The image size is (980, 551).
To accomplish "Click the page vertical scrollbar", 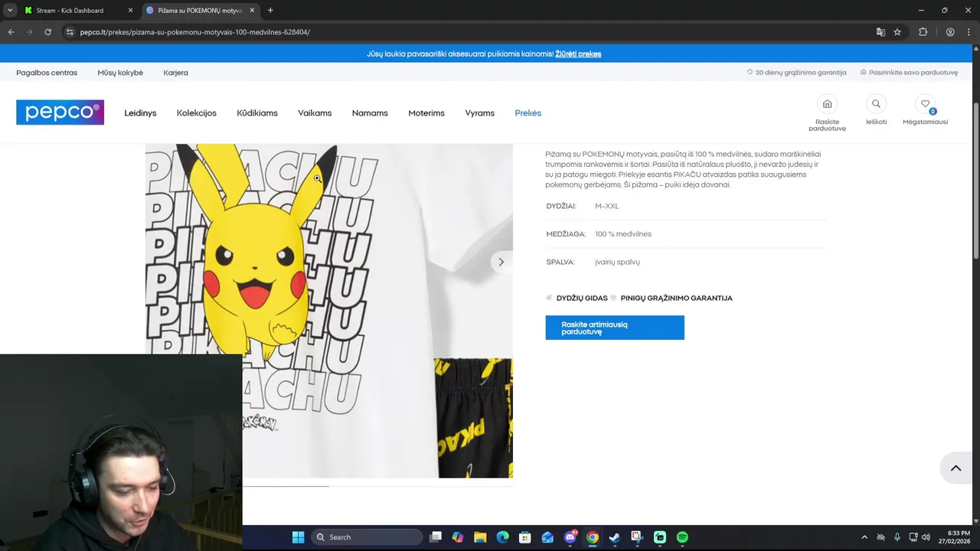I will click(975, 180).
